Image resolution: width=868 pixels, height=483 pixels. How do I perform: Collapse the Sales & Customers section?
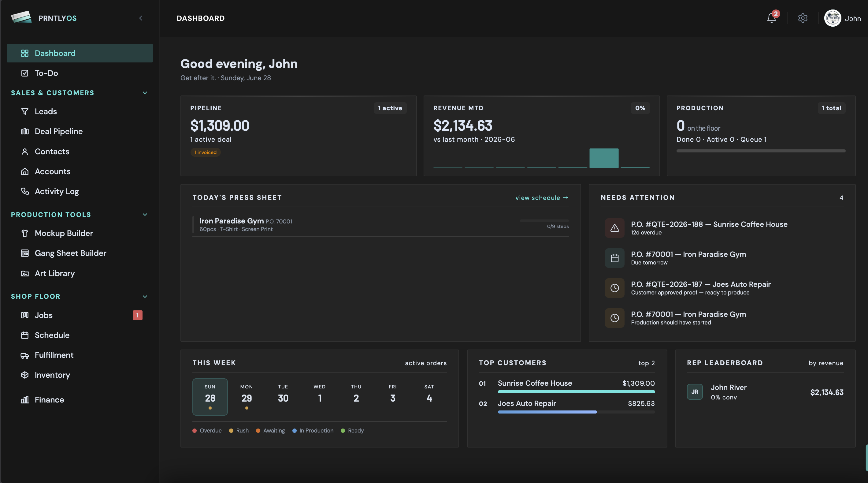point(145,93)
